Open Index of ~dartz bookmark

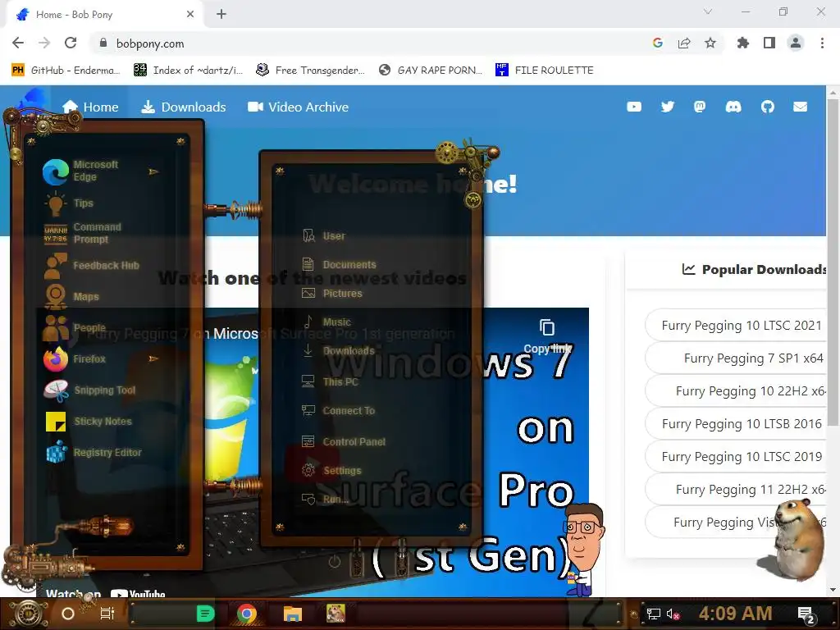click(188, 70)
